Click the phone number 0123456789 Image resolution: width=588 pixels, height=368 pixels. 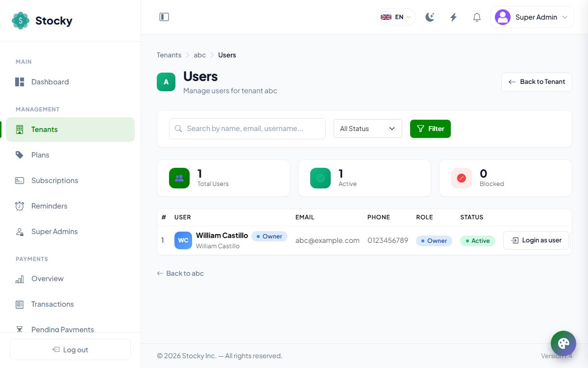(388, 240)
